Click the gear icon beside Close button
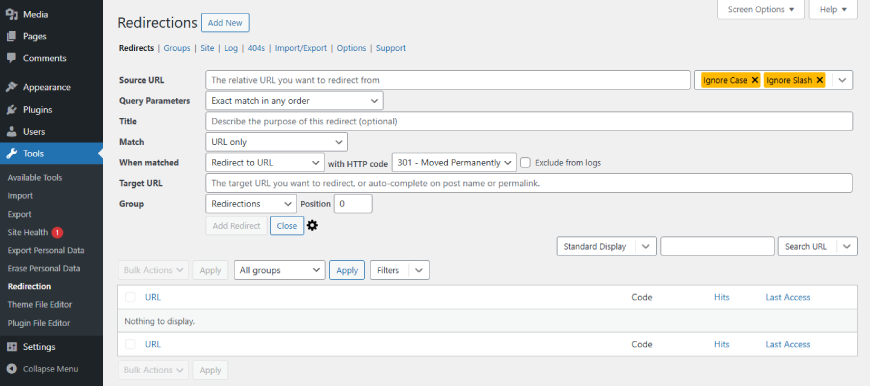The width and height of the screenshot is (870, 386). 312,226
